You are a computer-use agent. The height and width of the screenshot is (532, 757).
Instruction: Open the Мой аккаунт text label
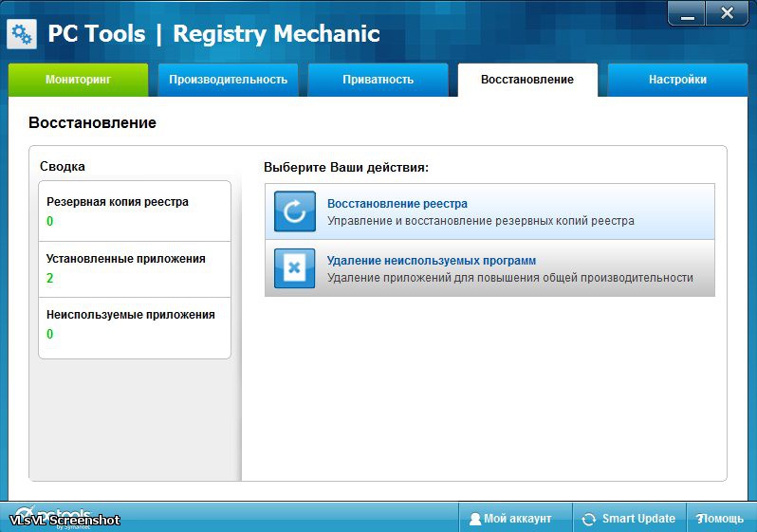[517, 520]
